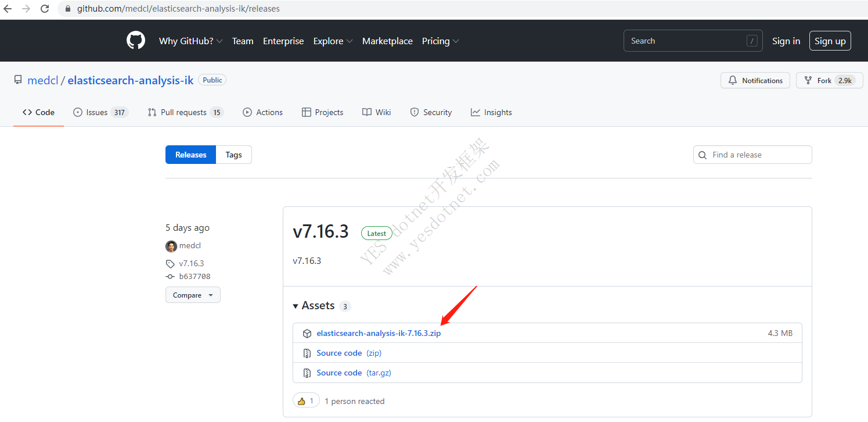868x422 pixels.
Task: Focus the GitHub Search field
Action: pyautogui.click(x=693, y=41)
